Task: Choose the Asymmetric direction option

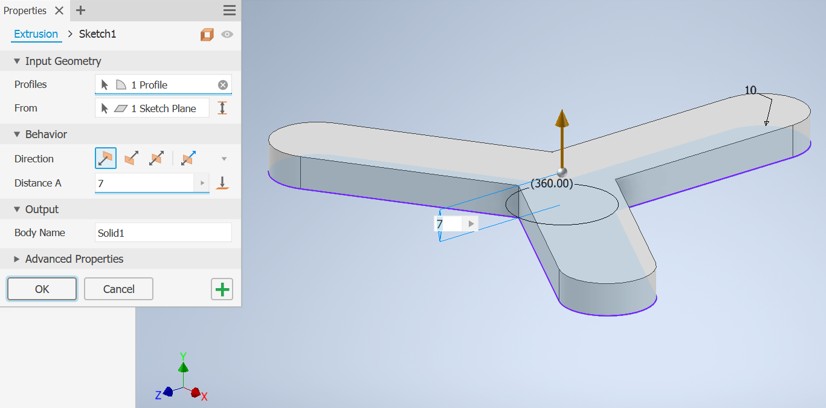Action: point(187,158)
